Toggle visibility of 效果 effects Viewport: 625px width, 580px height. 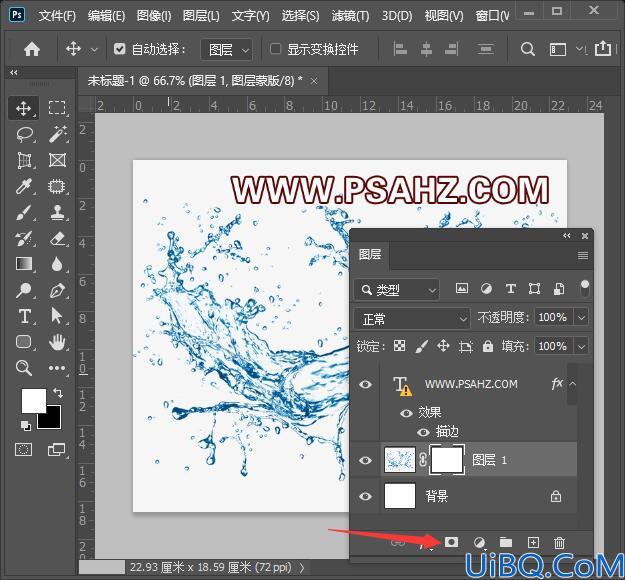pos(406,413)
